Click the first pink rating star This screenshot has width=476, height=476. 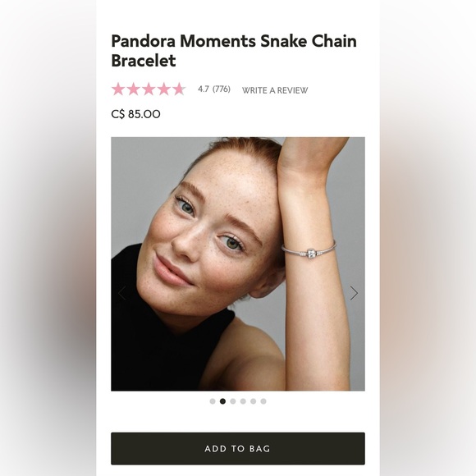coord(118,89)
